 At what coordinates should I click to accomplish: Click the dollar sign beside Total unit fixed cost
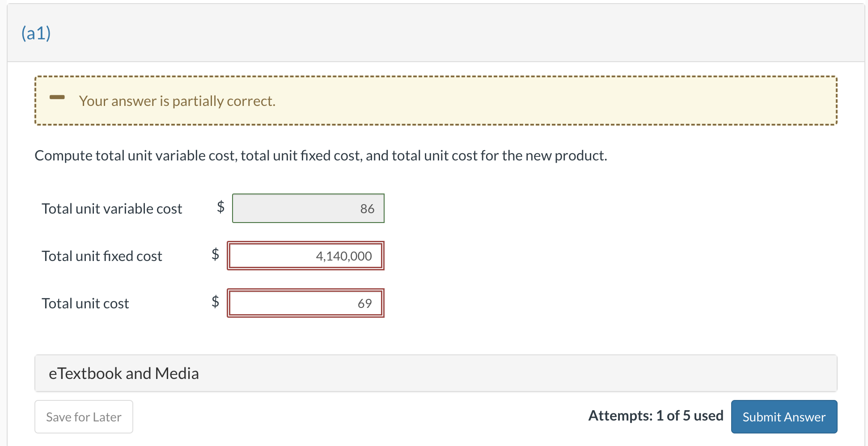tap(215, 255)
